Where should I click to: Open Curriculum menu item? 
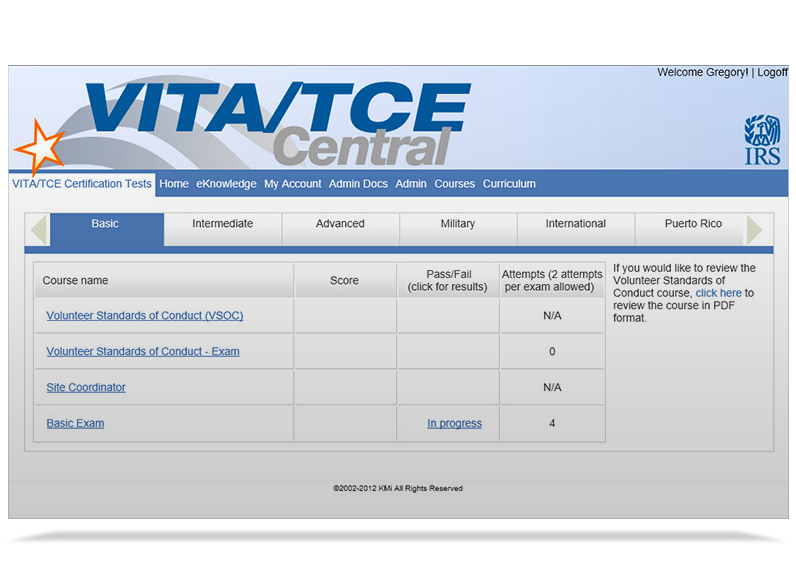(509, 184)
